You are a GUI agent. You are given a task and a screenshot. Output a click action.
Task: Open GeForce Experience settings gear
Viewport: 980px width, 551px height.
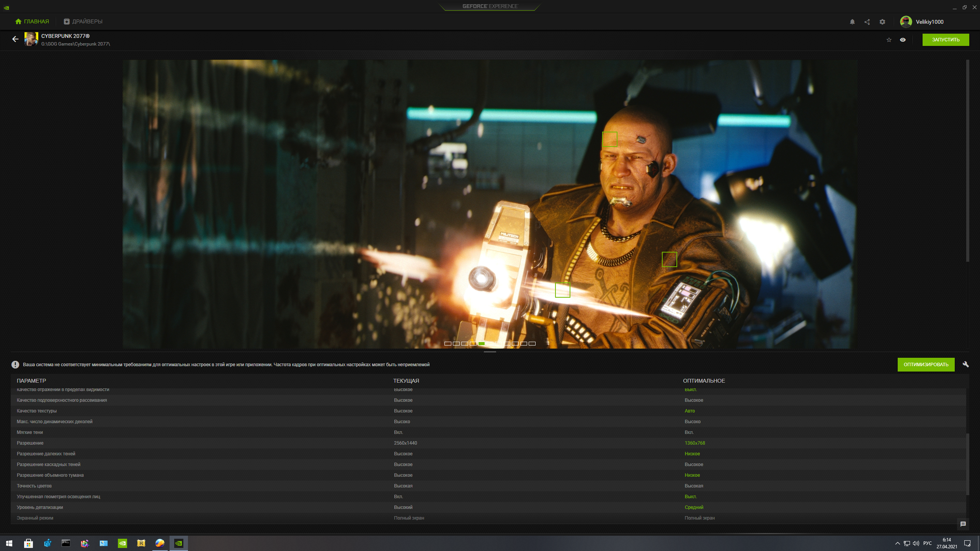pyautogui.click(x=882, y=22)
